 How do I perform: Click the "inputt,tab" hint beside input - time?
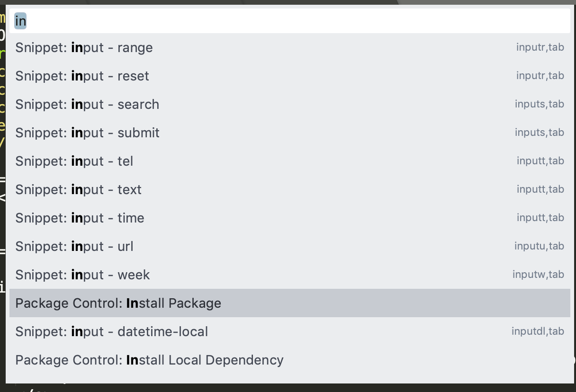pos(540,218)
